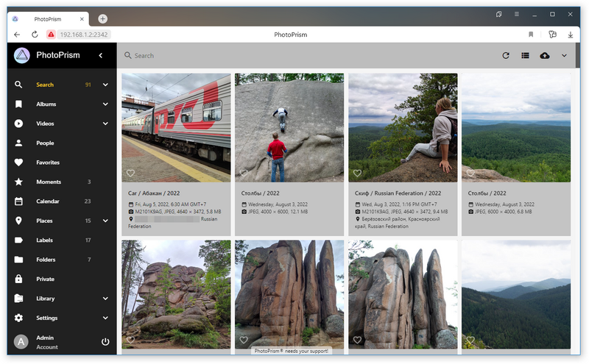This screenshot has width=589, height=364.
Task: Click the red security warning icon
Action: click(51, 35)
